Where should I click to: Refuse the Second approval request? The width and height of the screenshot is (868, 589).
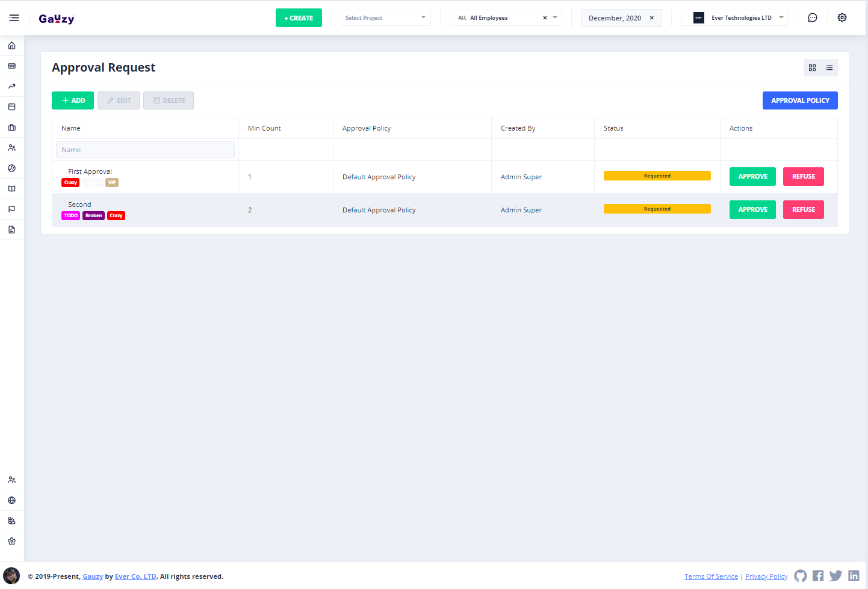pyautogui.click(x=803, y=209)
